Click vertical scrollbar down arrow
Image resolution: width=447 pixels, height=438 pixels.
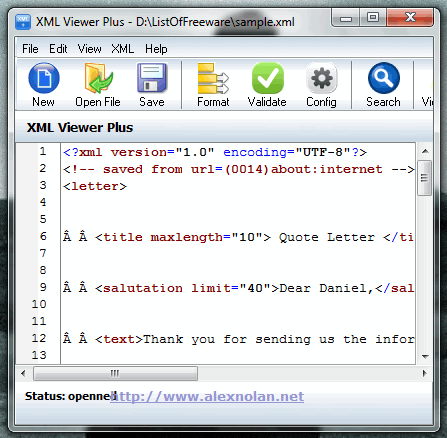[425, 357]
